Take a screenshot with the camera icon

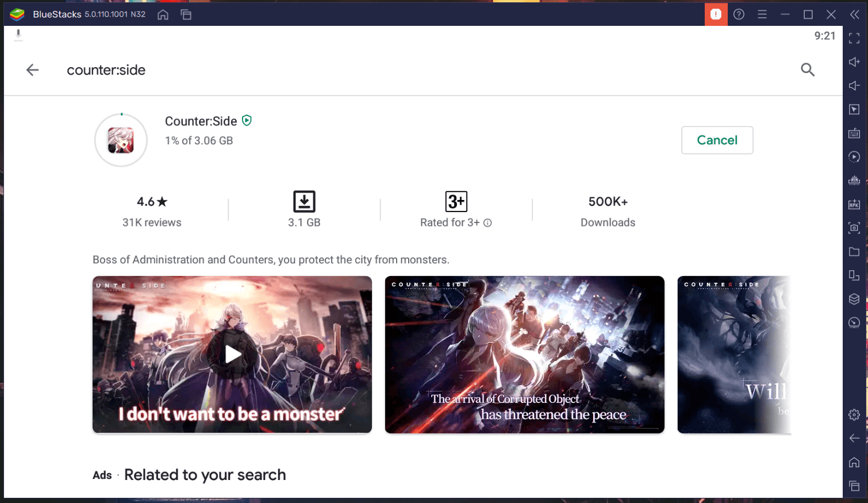point(854,228)
